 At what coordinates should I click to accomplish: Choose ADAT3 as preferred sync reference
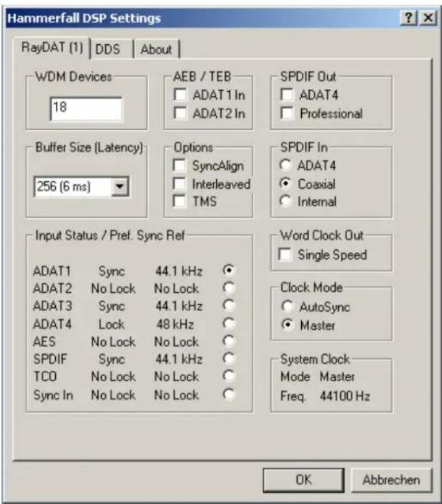coord(229,305)
